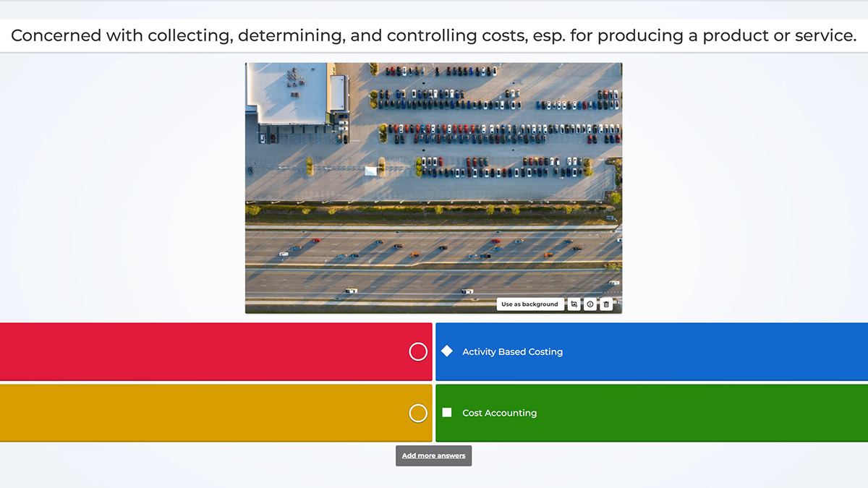868x488 pixels.
Task: Click Add more answers button
Action: point(433,455)
